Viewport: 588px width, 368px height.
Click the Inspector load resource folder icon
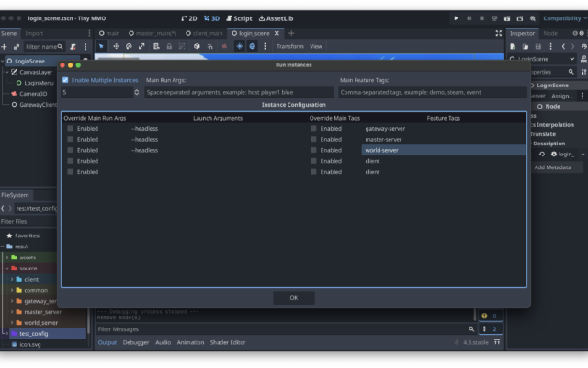[x=526, y=47]
